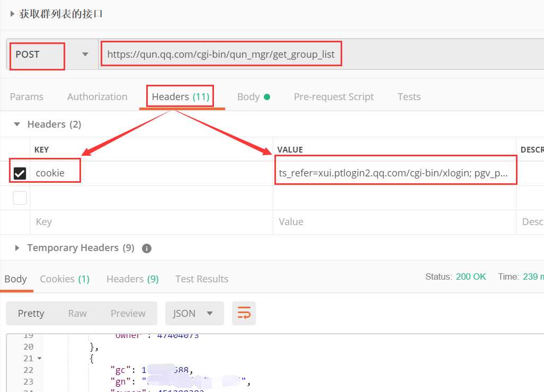Screen dimensions: 544x392
Task: Switch to the Preview response view
Action: point(128,313)
